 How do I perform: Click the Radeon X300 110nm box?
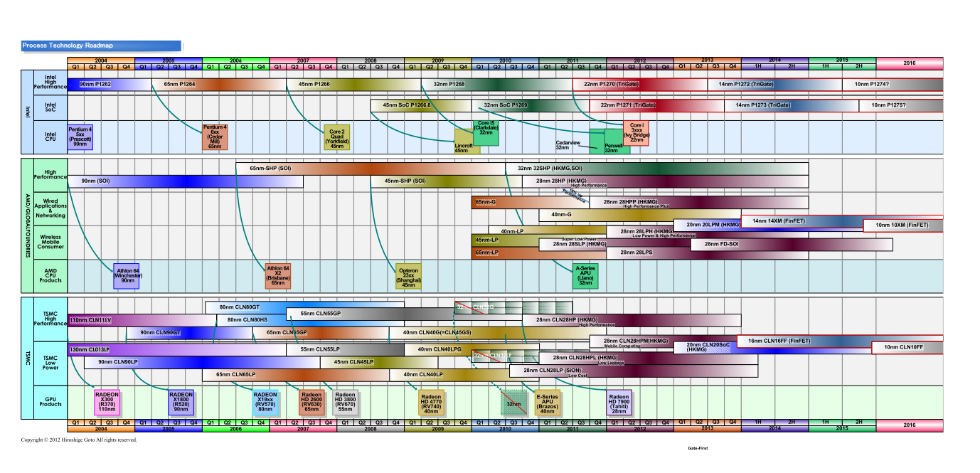107,403
